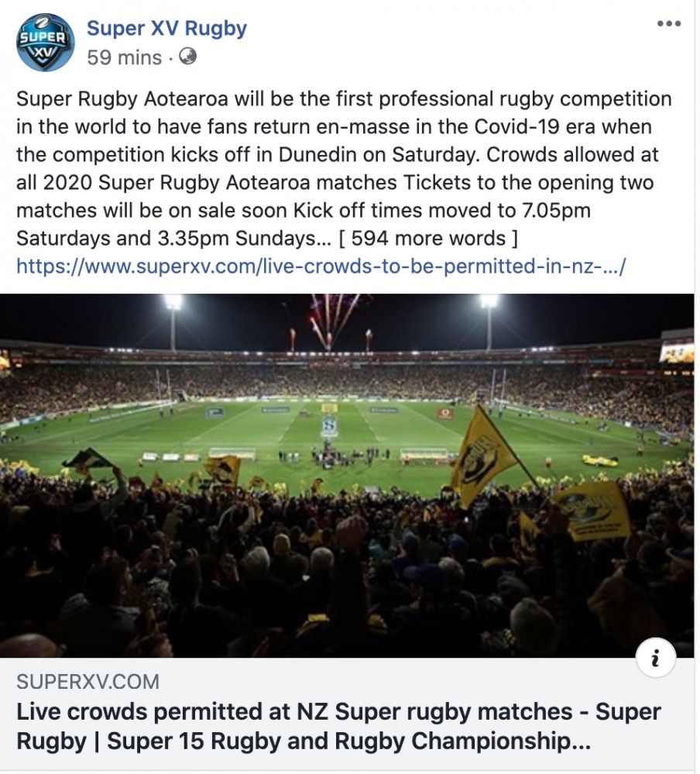Click the SUPERXV.COM domain label
Screen dimensions: 700x774
pos(87,682)
